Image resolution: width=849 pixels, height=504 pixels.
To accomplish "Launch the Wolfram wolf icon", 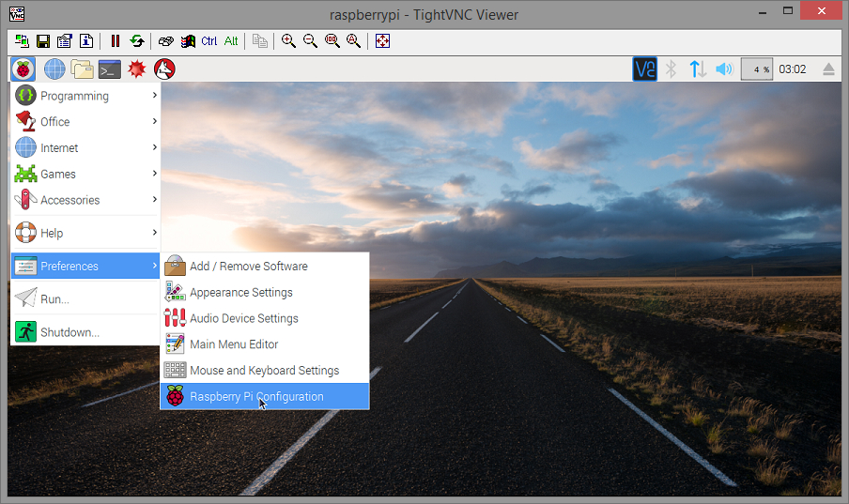I will point(164,69).
